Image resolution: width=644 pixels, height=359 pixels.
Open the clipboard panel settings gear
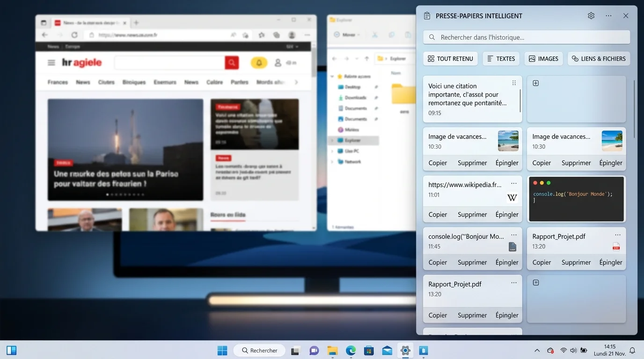tap(591, 16)
